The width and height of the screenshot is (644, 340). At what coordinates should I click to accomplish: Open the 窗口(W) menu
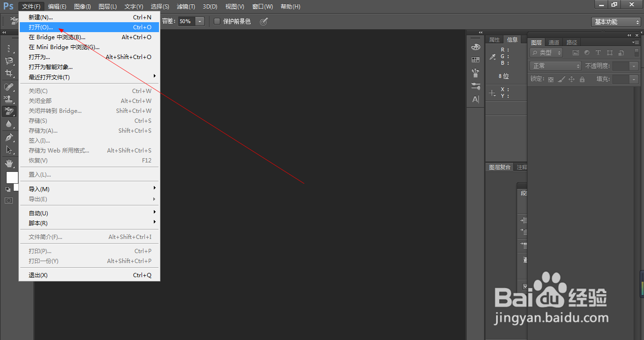(263, 7)
